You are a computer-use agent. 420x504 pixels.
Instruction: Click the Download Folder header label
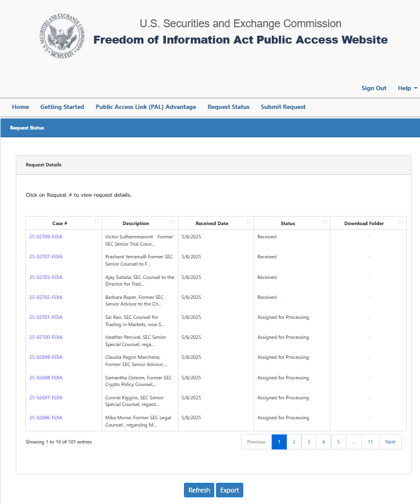pos(364,223)
